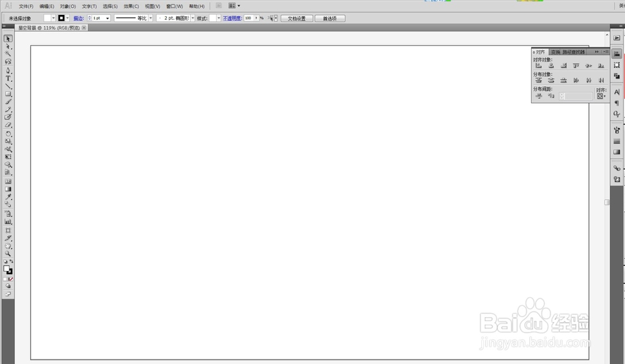The height and width of the screenshot is (364, 625).
Task: Open brush definition 2 pt. 椭圆形 dropdown
Action: [192, 18]
